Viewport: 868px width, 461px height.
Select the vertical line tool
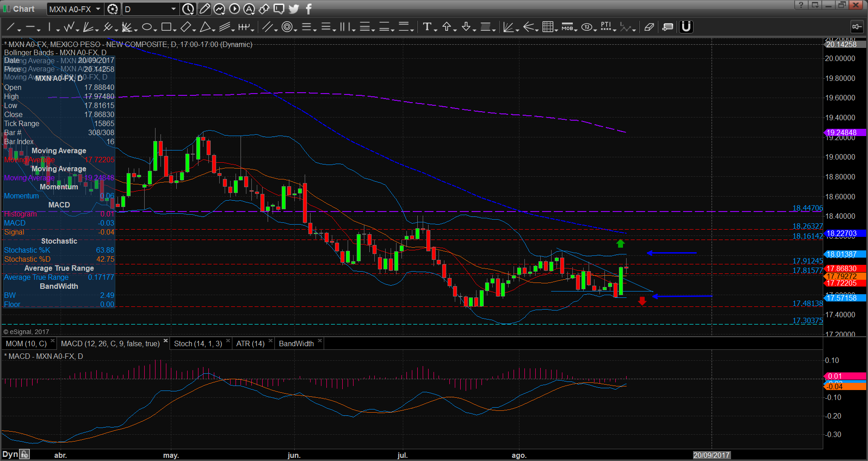[x=50, y=27]
